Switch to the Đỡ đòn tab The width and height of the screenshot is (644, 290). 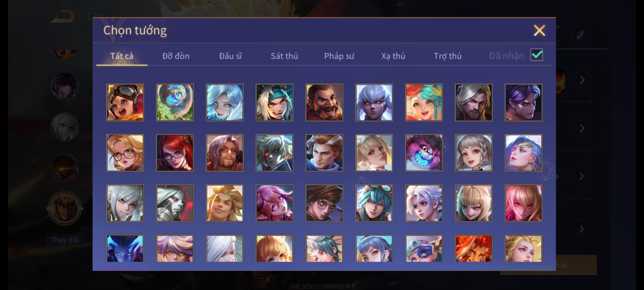[176, 56]
